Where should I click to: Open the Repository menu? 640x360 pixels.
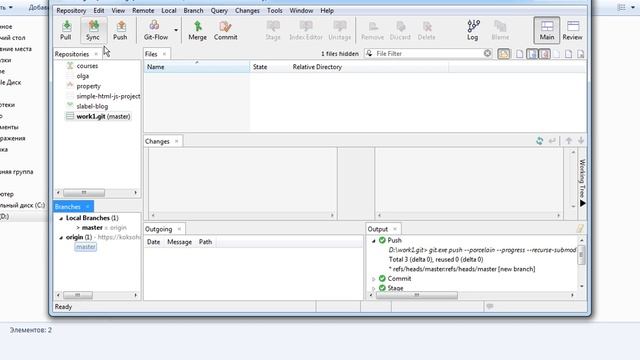pyautogui.click(x=71, y=11)
